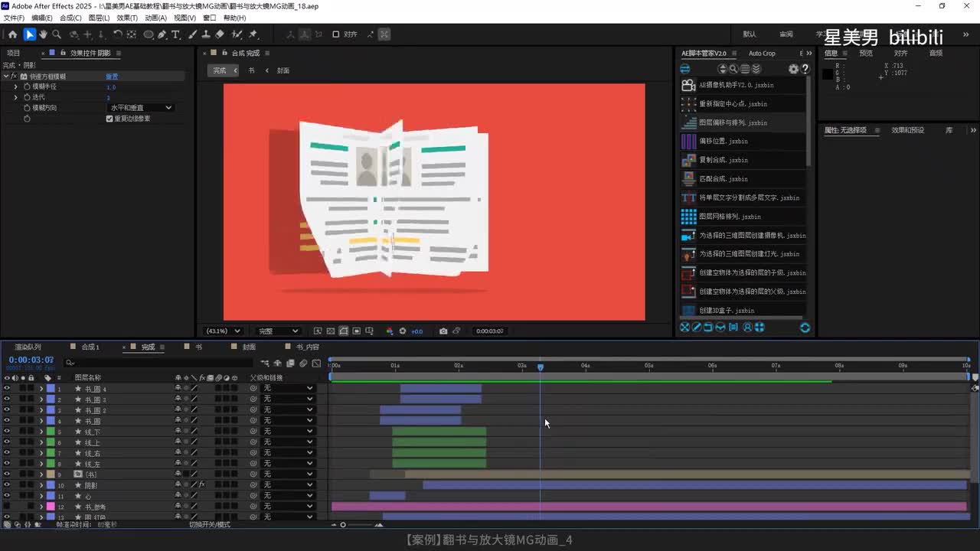Switch to the 默认 workspace
The height and width of the screenshot is (551, 980).
coord(750,34)
